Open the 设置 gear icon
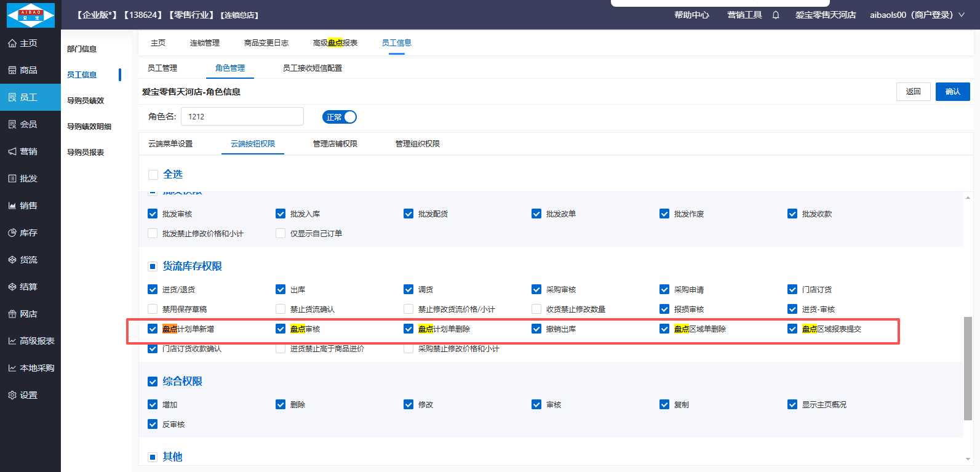 [x=12, y=395]
